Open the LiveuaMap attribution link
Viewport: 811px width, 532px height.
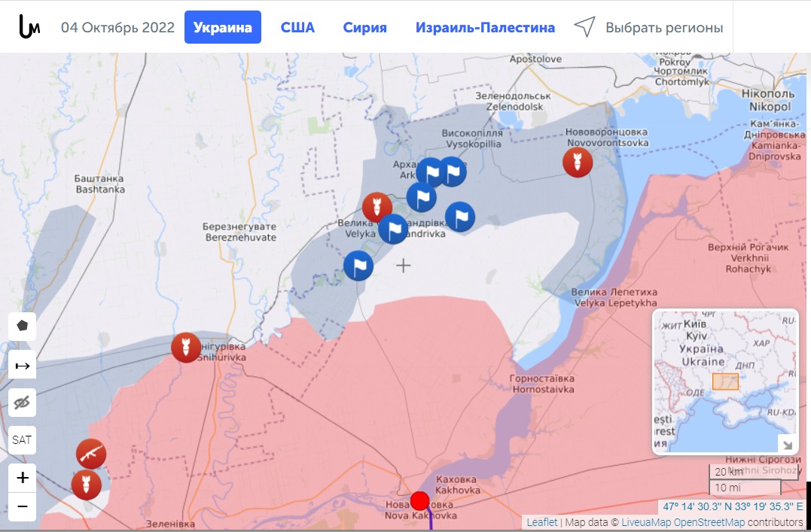click(646, 522)
